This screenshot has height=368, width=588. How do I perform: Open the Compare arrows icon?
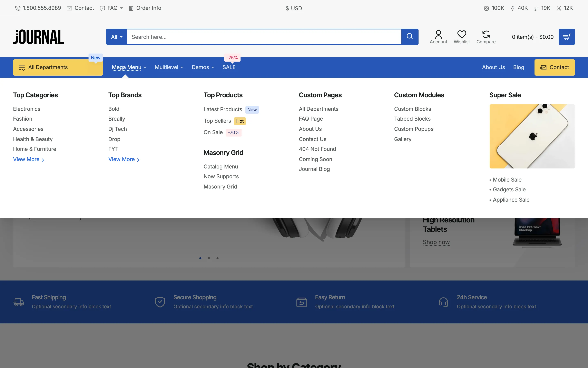(486, 37)
